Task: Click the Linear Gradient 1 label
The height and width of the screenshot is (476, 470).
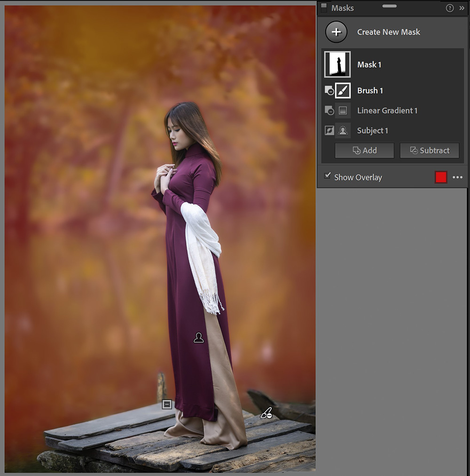Action: 387,111
